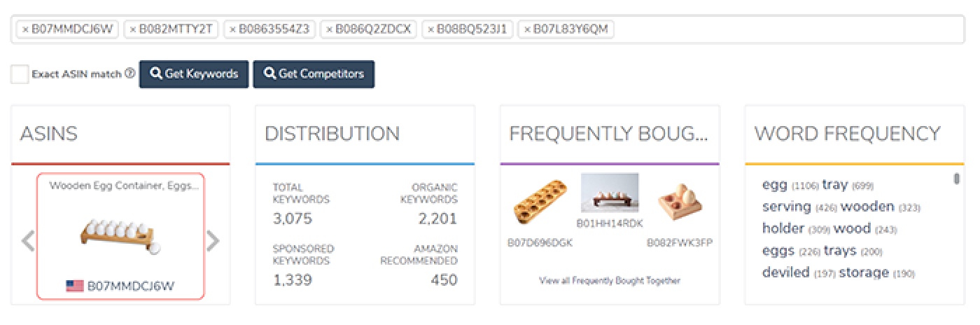Click the Word Frequency panel scrollbar
The width and height of the screenshot is (980, 325).
tap(956, 179)
